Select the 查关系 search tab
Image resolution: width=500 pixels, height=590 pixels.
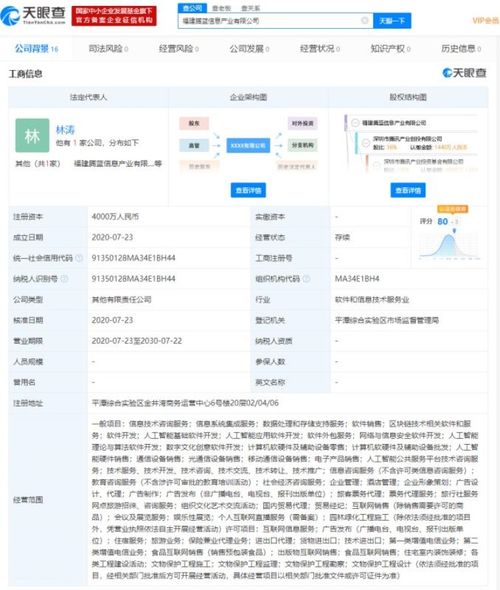(x=251, y=8)
